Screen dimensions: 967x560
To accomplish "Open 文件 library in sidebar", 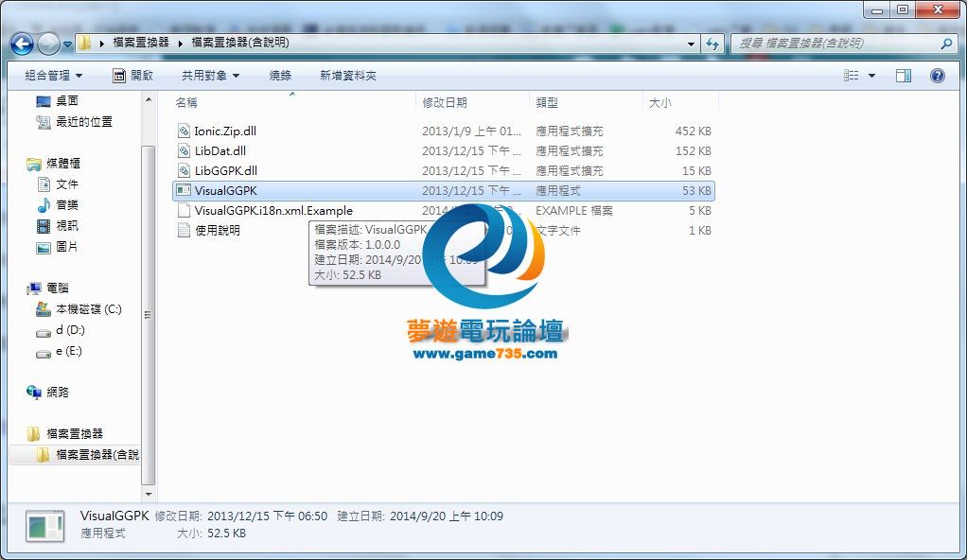I will pos(66,184).
